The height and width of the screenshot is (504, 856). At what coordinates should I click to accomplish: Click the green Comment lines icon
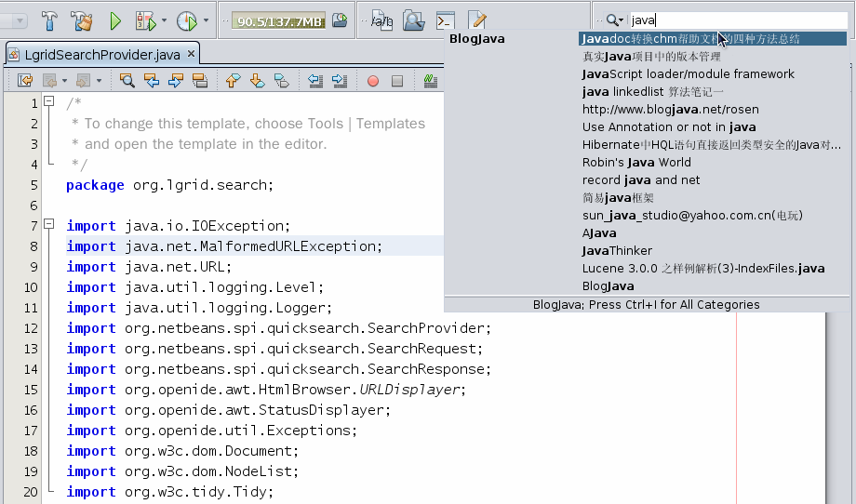click(431, 81)
